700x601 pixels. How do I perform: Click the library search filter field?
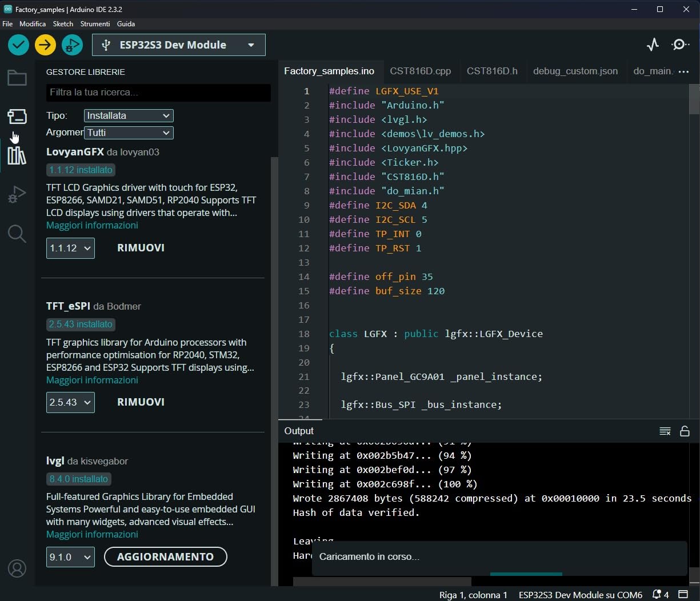pyautogui.click(x=158, y=93)
